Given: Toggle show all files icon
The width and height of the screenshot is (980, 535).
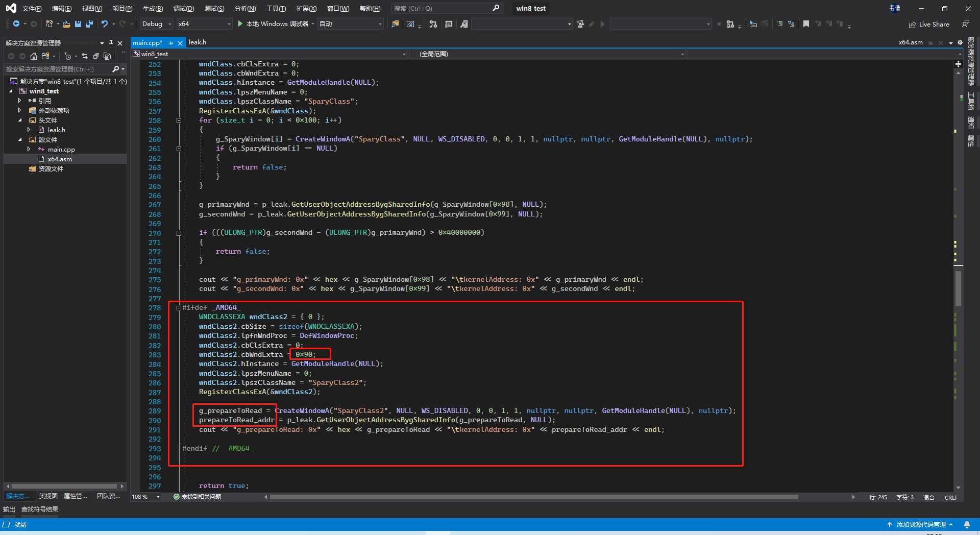Looking at the screenshot, I should (107, 56).
